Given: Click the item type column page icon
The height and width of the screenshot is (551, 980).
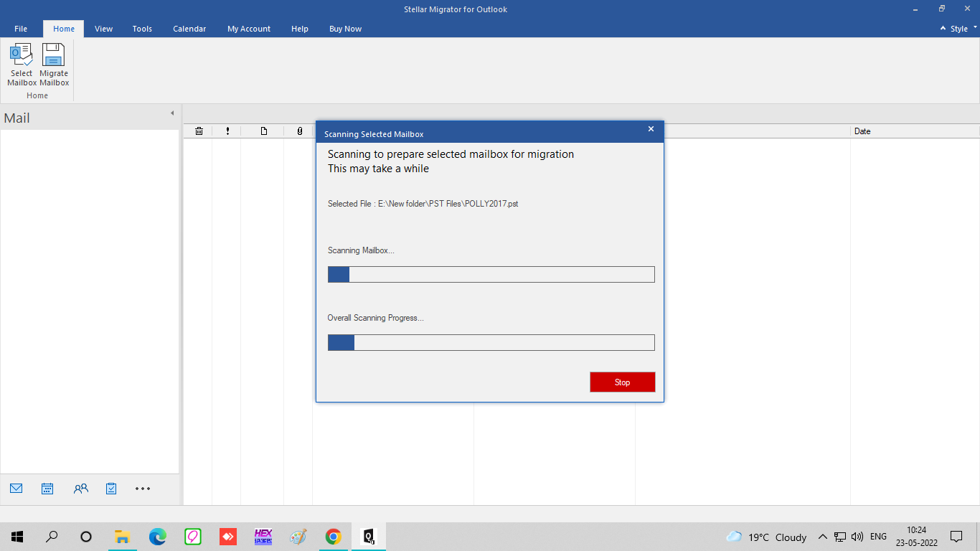Looking at the screenshot, I should [264, 131].
